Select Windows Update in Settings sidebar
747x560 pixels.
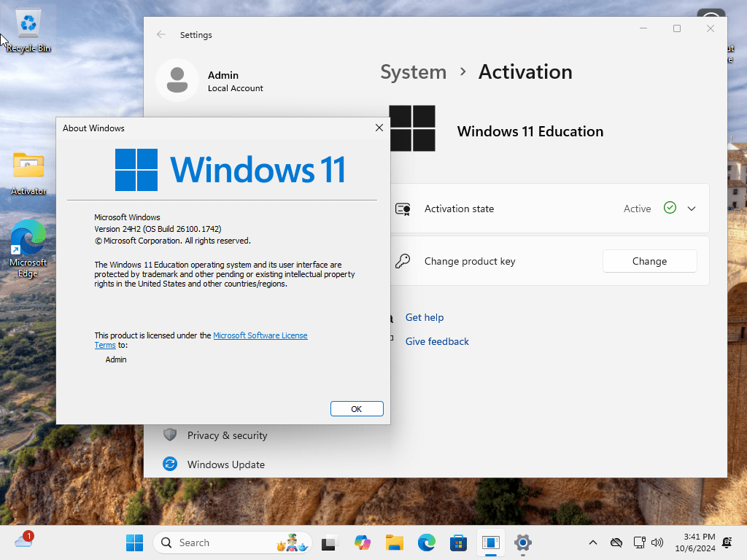coord(225,464)
